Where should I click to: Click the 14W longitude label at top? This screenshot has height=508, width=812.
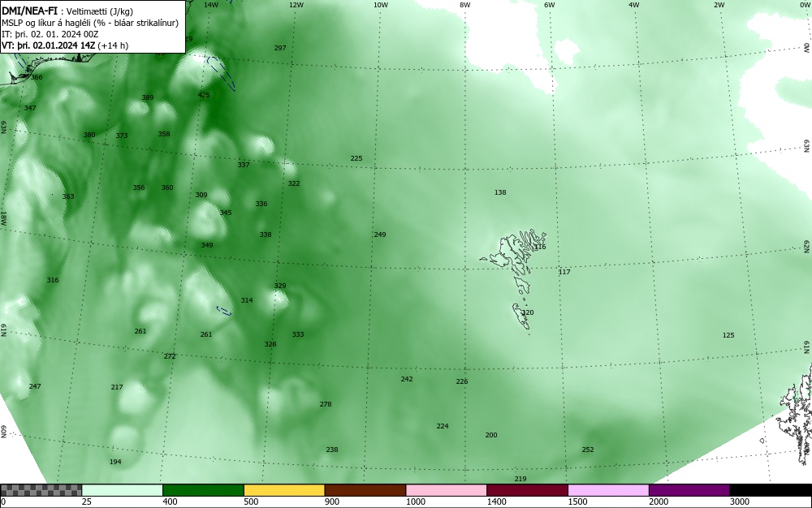pyautogui.click(x=211, y=5)
